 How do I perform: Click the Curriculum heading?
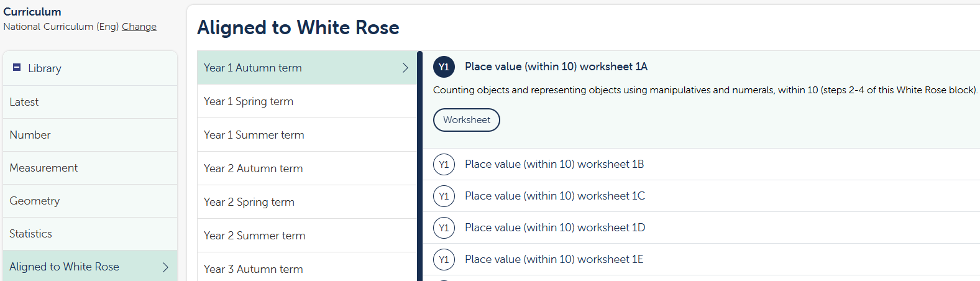tap(32, 12)
